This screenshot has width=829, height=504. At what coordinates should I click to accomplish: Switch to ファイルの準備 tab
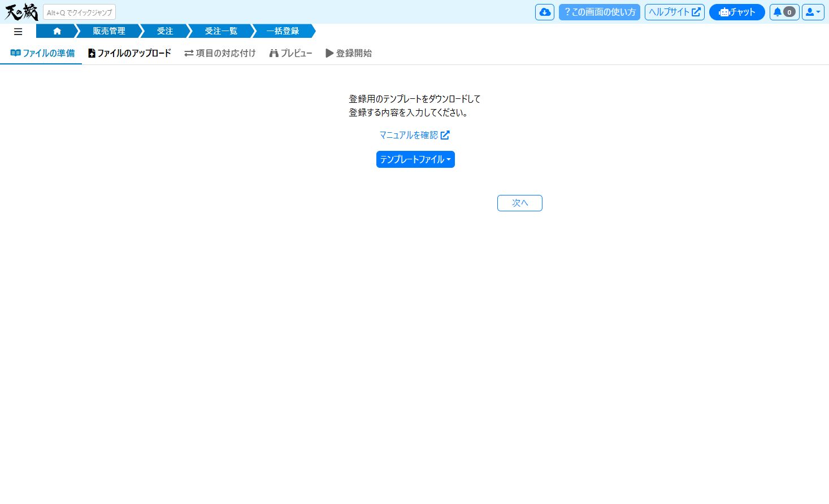[x=42, y=53]
